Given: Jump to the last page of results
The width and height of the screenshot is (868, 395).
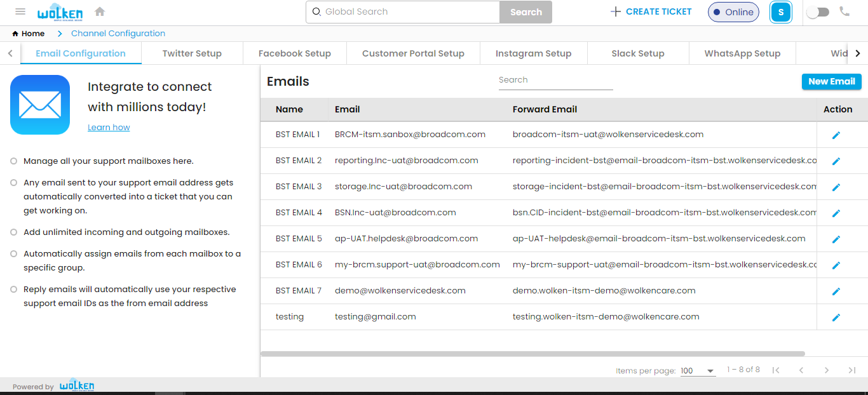Looking at the screenshot, I should click(x=852, y=370).
